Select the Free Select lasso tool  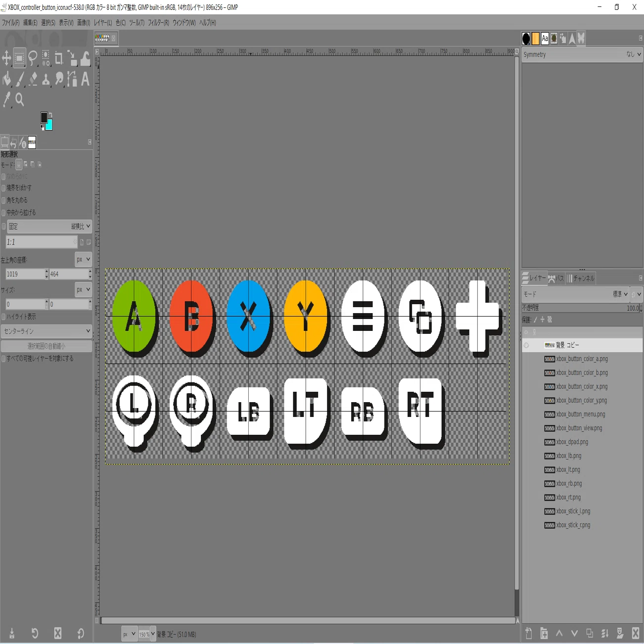pyautogui.click(x=33, y=58)
